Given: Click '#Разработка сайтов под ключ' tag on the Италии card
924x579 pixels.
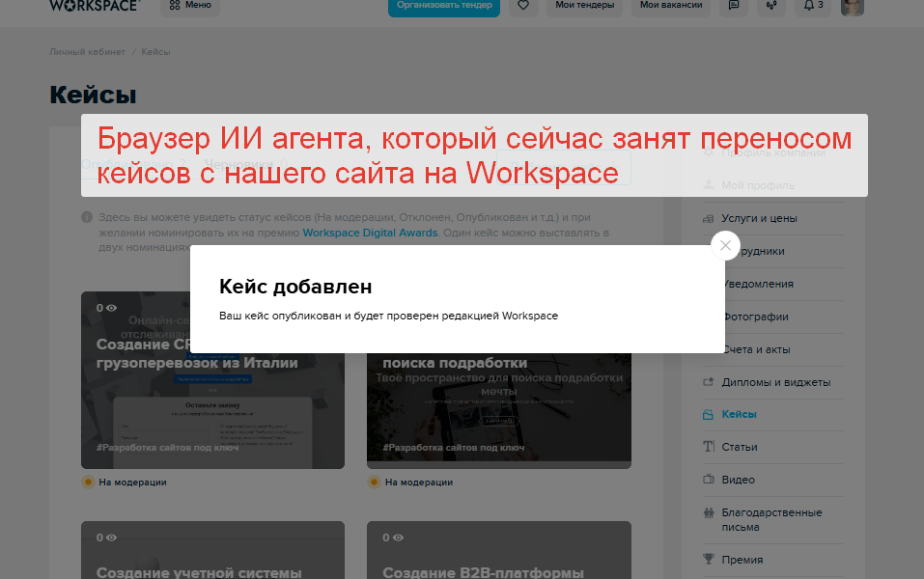Looking at the screenshot, I should point(167,448).
